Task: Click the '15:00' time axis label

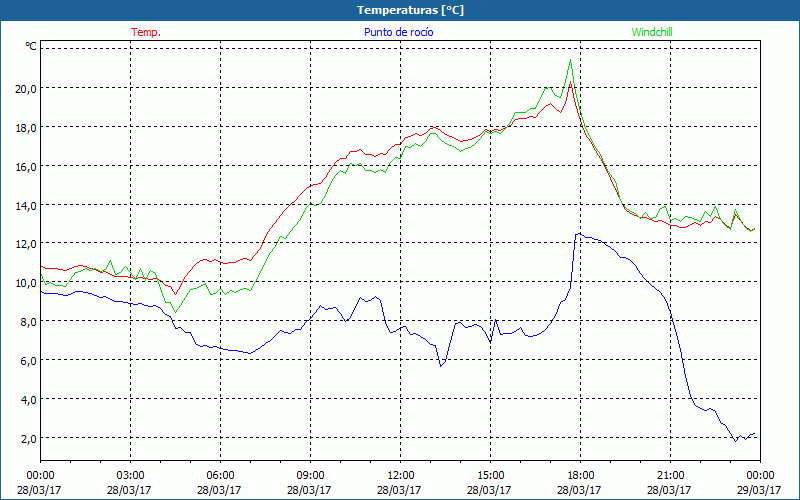Action: pyautogui.click(x=490, y=476)
